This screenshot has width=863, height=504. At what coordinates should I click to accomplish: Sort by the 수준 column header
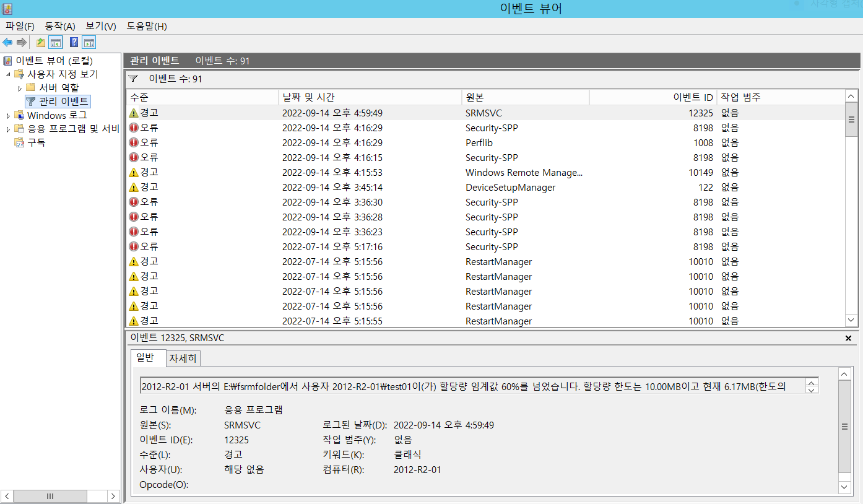202,97
